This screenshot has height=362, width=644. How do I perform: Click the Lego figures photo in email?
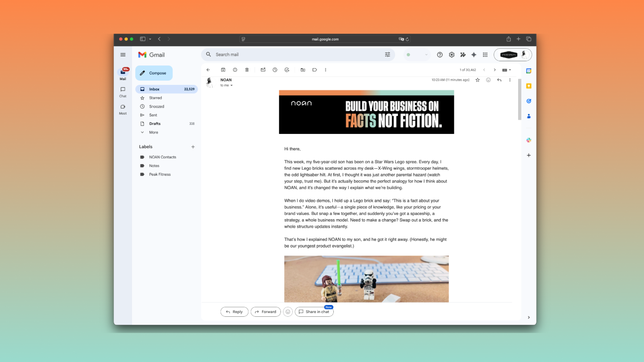pyautogui.click(x=366, y=279)
